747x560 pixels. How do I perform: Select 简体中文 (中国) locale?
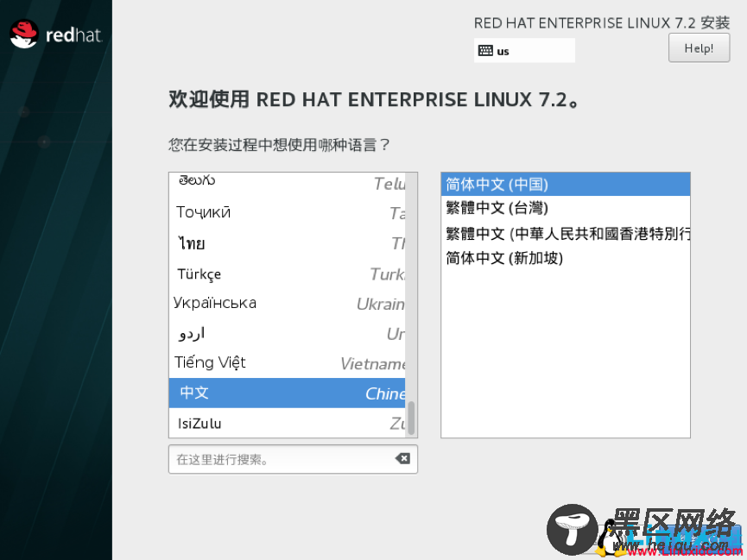click(x=565, y=185)
